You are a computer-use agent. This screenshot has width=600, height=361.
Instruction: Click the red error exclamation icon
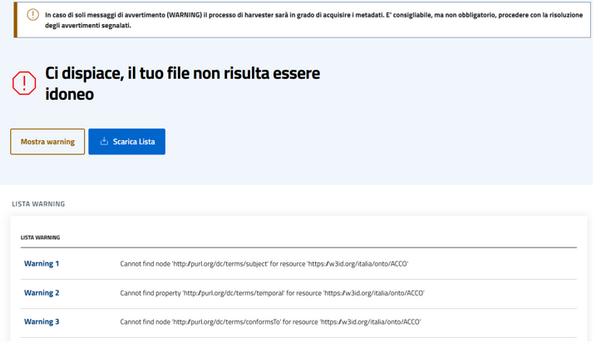(24, 83)
